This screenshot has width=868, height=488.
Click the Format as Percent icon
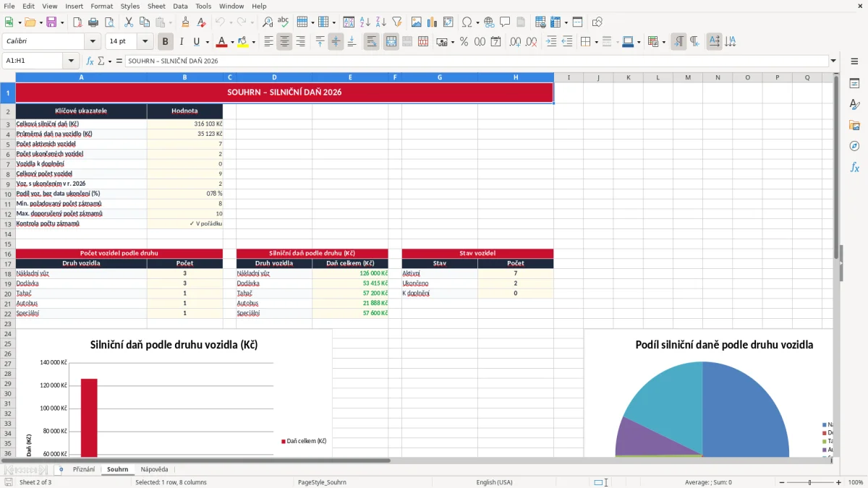(x=464, y=42)
